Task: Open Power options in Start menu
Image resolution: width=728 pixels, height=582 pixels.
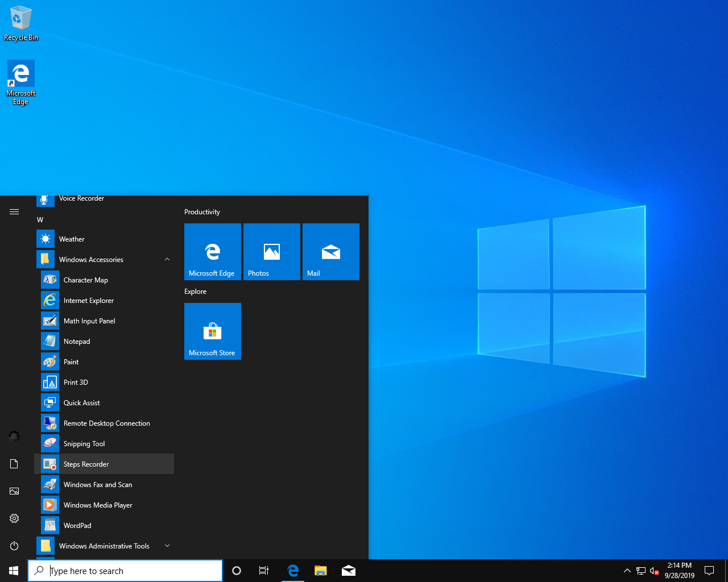Action: pyautogui.click(x=14, y=546)
